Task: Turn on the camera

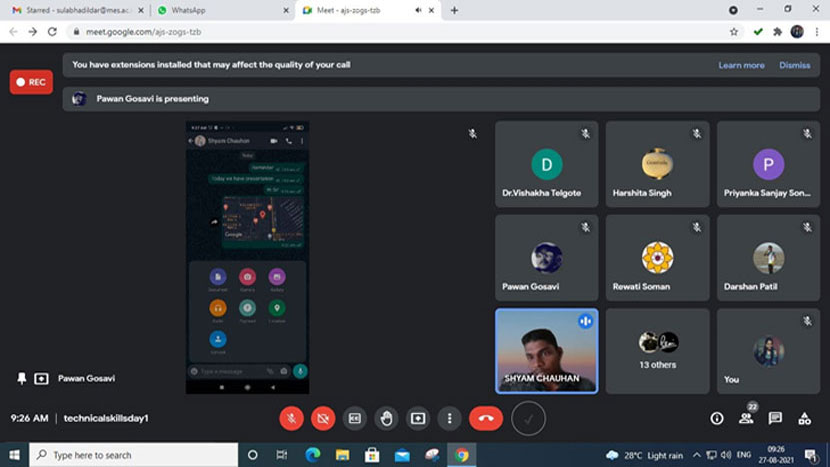Action: [322, 418]
